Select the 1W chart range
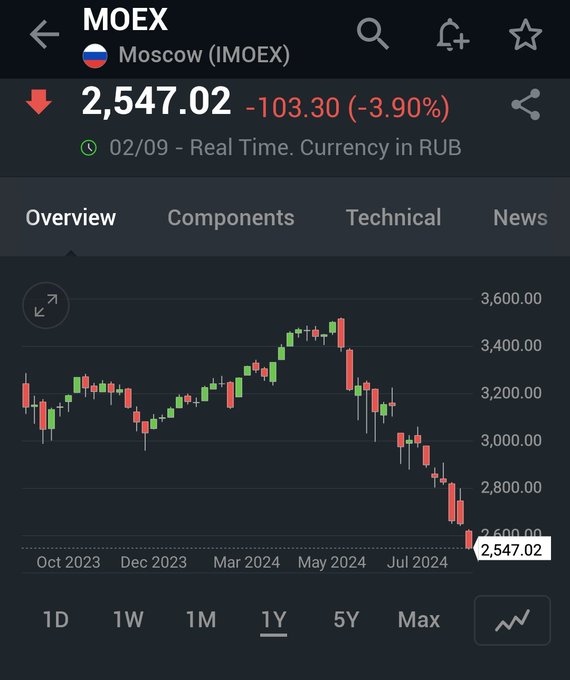This screenshot has width=570, height=680. pos(128,619)
